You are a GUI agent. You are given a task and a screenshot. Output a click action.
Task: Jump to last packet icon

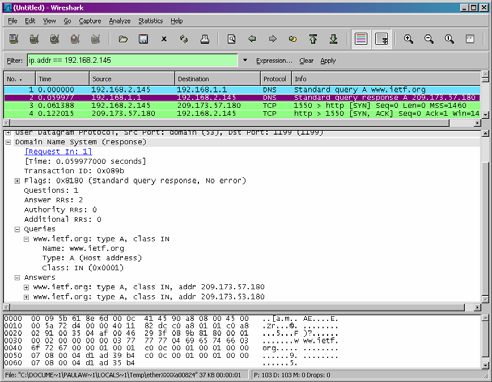[333, 39]
